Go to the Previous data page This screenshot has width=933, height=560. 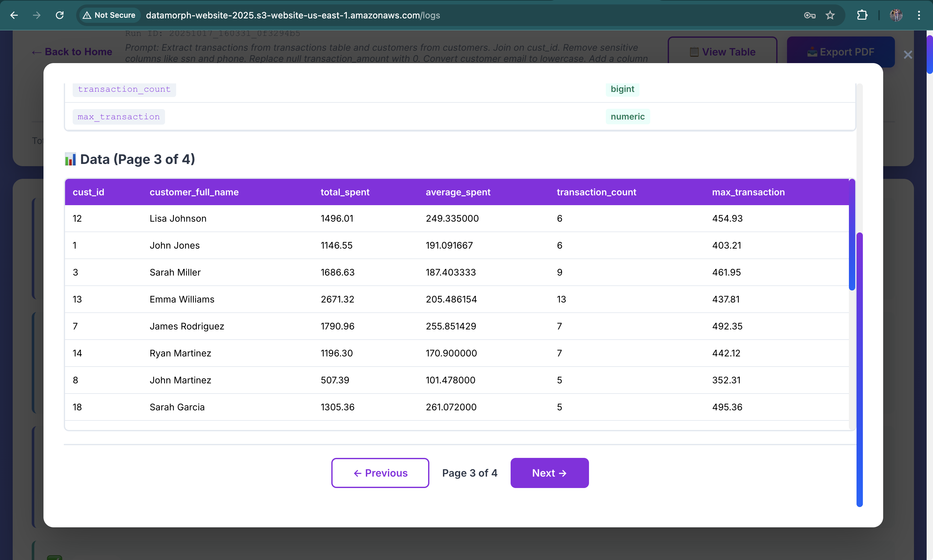pyautogui.click(x=380, y=473)
